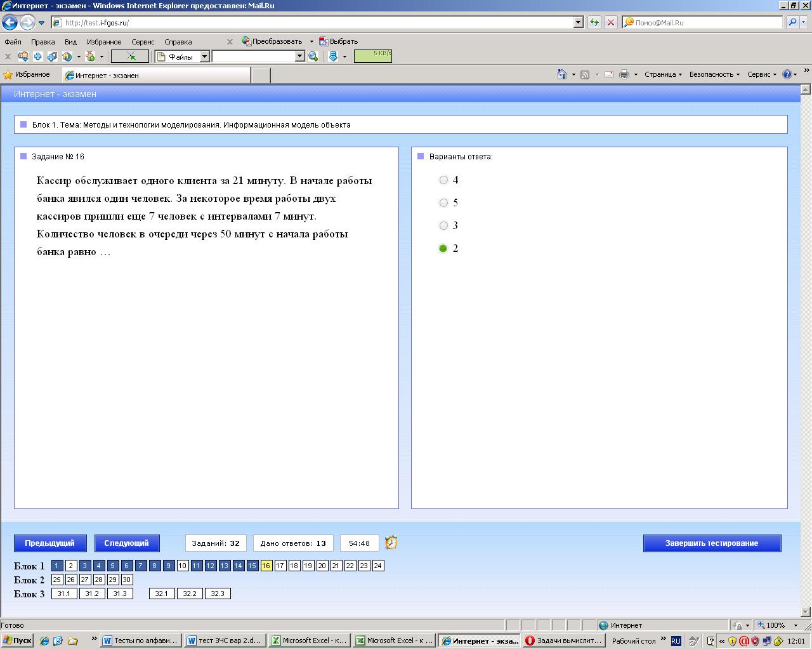812x650 pixels.
Task: Go forward with the browser Forward arrow
Action: point(27,23)
